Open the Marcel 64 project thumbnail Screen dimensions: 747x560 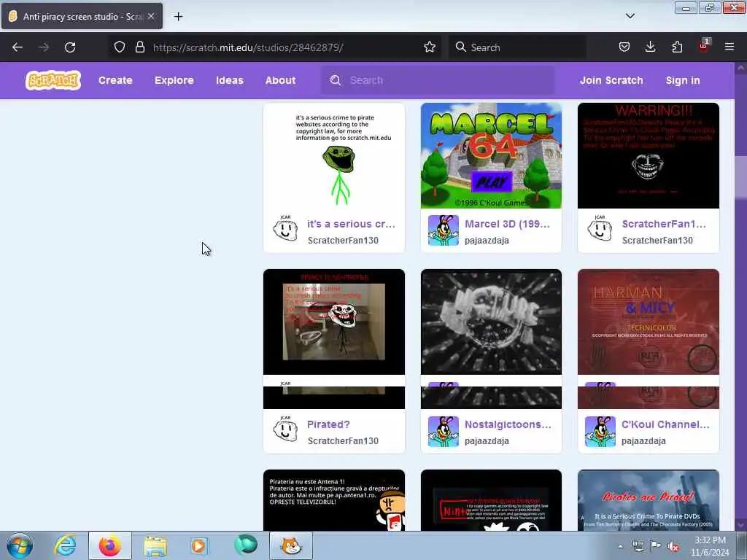[x=491, y=156]
